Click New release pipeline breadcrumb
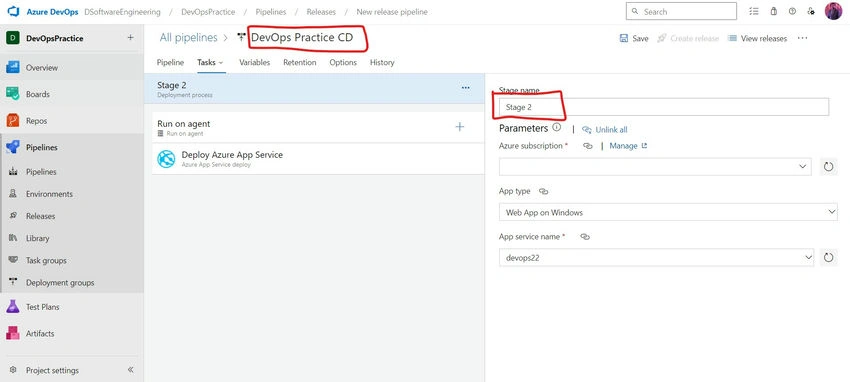This screenshot has width=850, height=382. 392,11
